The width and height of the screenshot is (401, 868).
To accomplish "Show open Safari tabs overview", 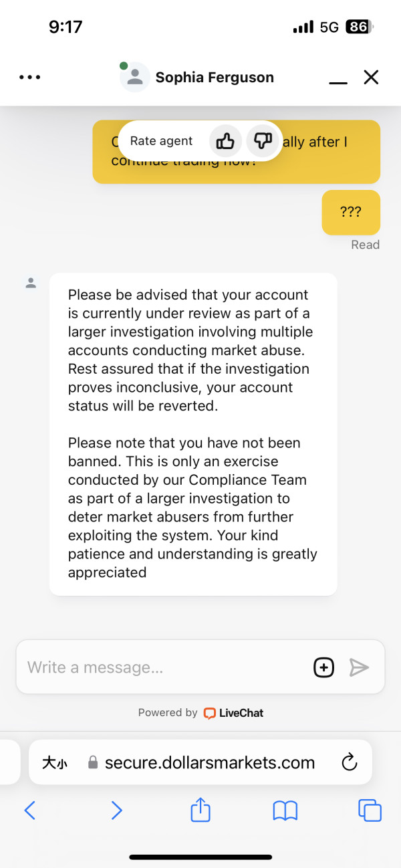I will point(370,811).
